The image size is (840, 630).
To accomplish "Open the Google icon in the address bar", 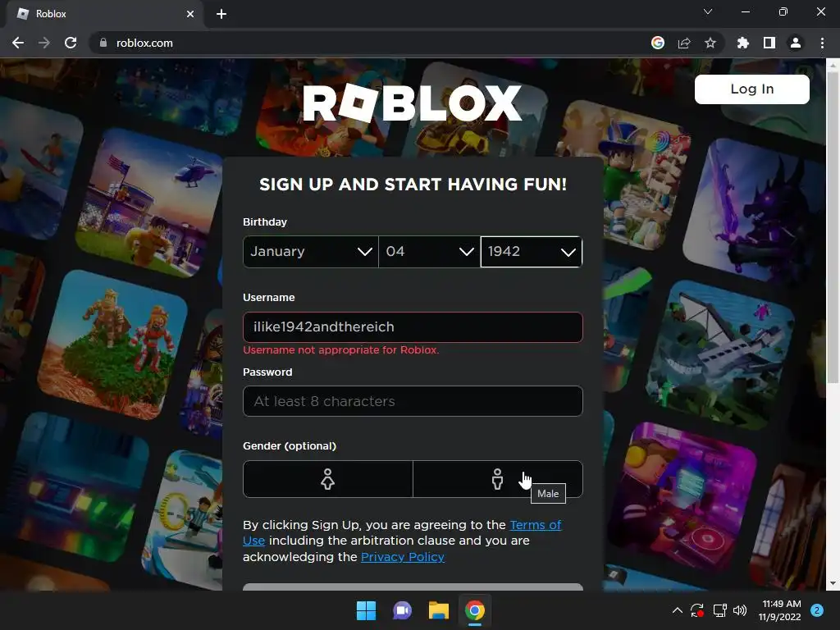I will click(658, 43).
